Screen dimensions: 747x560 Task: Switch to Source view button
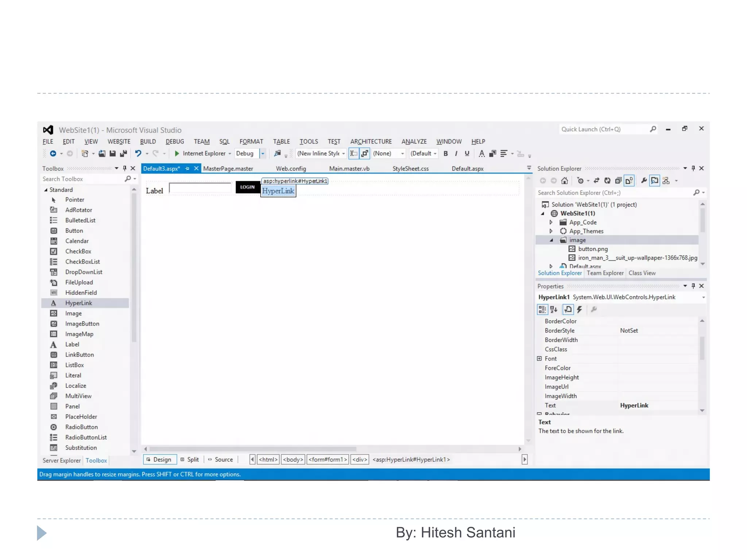tap(221, 459)
